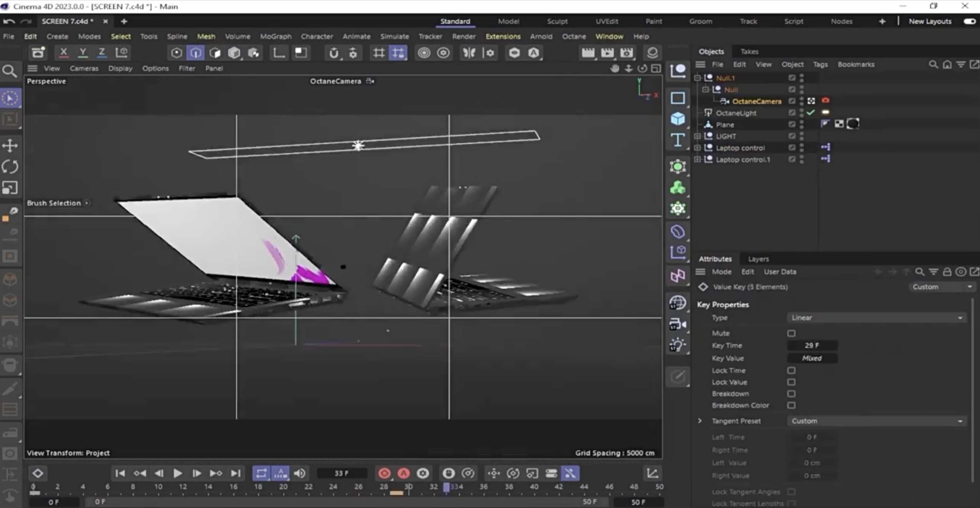Open the MoGraph menu

tap(275, 36)
